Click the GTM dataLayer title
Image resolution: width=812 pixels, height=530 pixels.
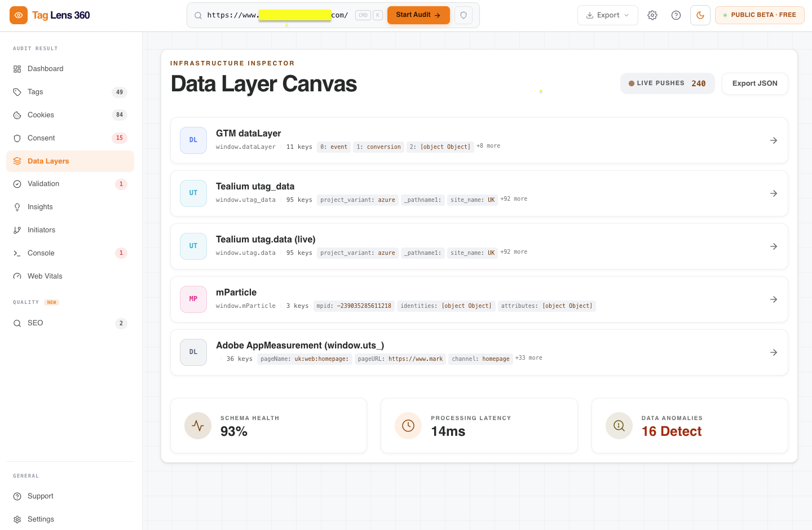pyautogui.click(x=249, y=134)
